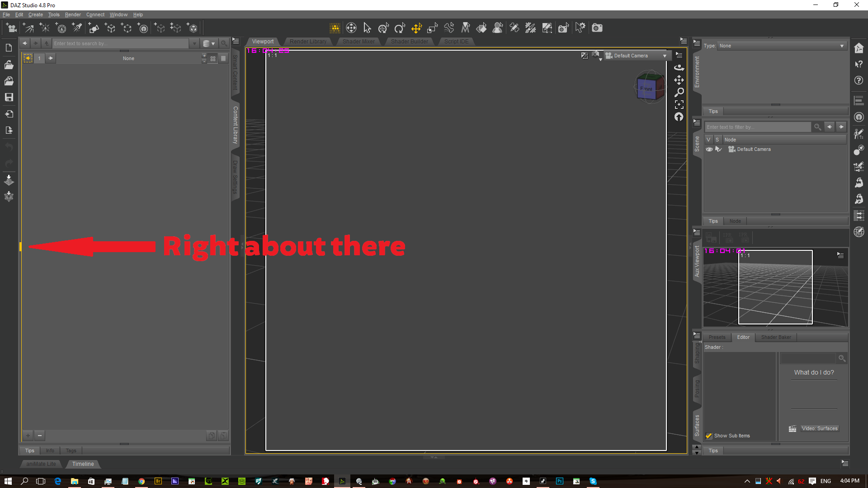This screenshot has width=868, height=488.
Task: Open render settings via camera render icon
Action: tap(597, 28)
